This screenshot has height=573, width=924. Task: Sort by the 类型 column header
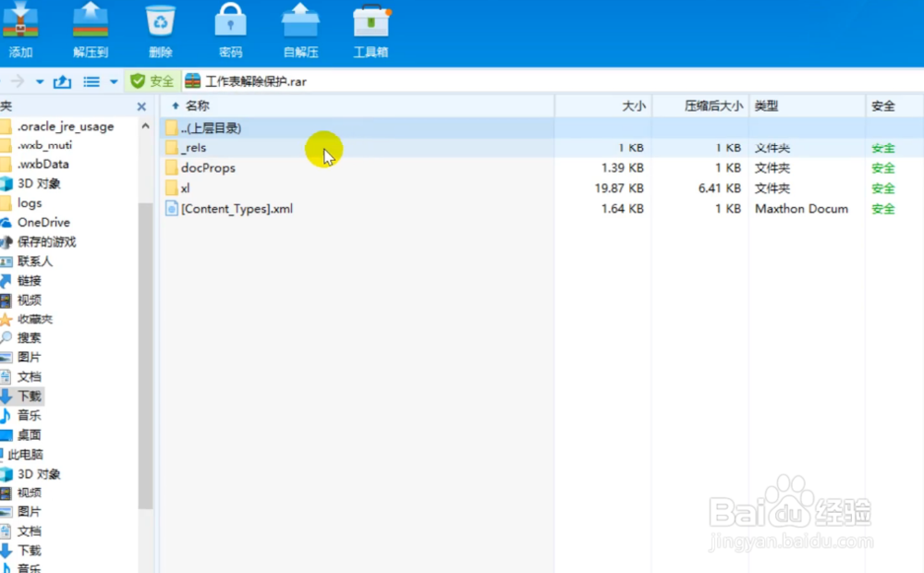click(808, 106)
